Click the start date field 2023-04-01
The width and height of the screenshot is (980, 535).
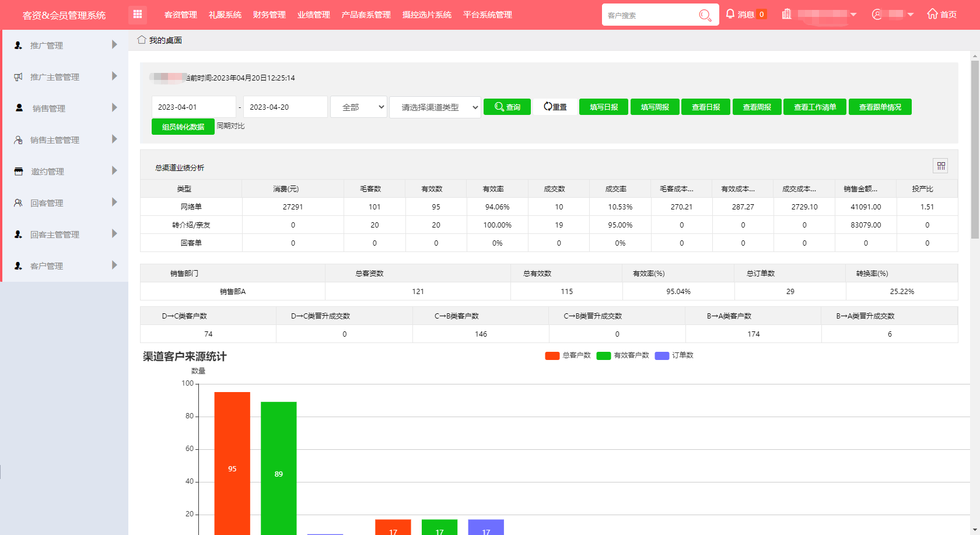(x=194, y=107)
